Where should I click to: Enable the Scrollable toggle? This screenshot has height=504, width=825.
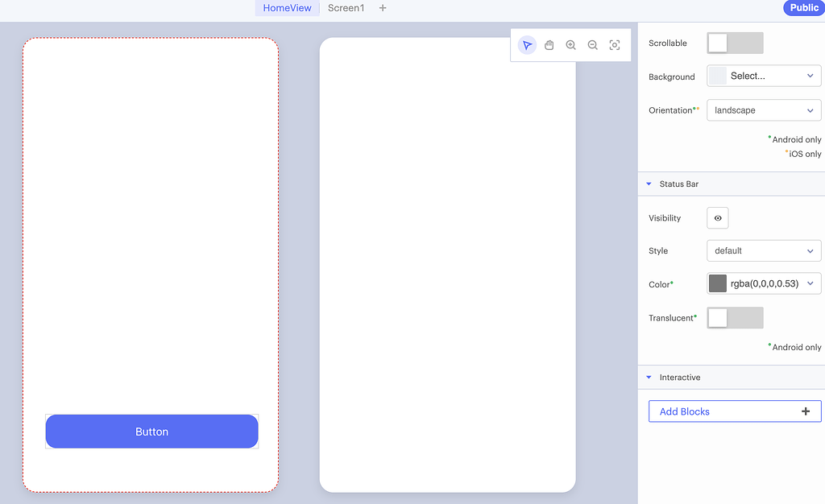click(x=734, y=43)
